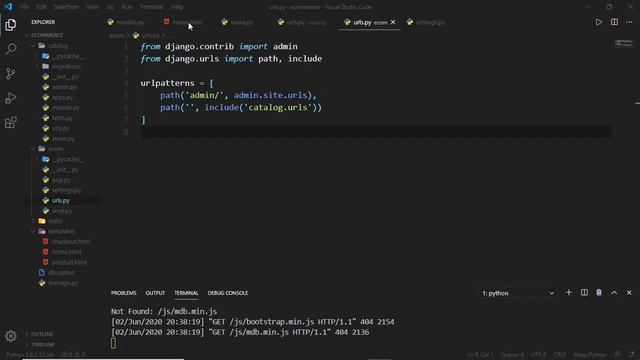Open the View menu
This screenshot has width=640, height=360.
93,7
